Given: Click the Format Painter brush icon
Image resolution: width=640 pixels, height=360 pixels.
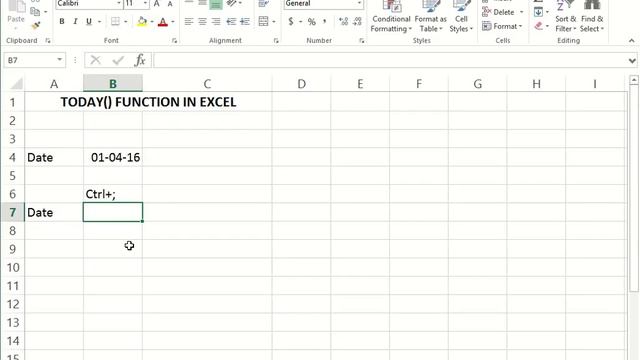Looking at the screenshot, I should point(36,25).
